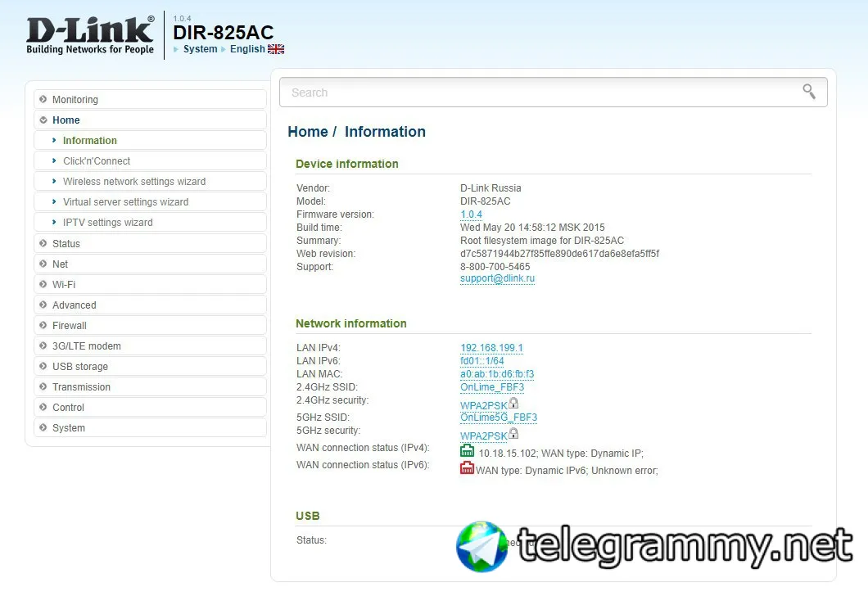868x596 pixels.
Task: Open IPTV settings wizard
Action: pos(150,223)
